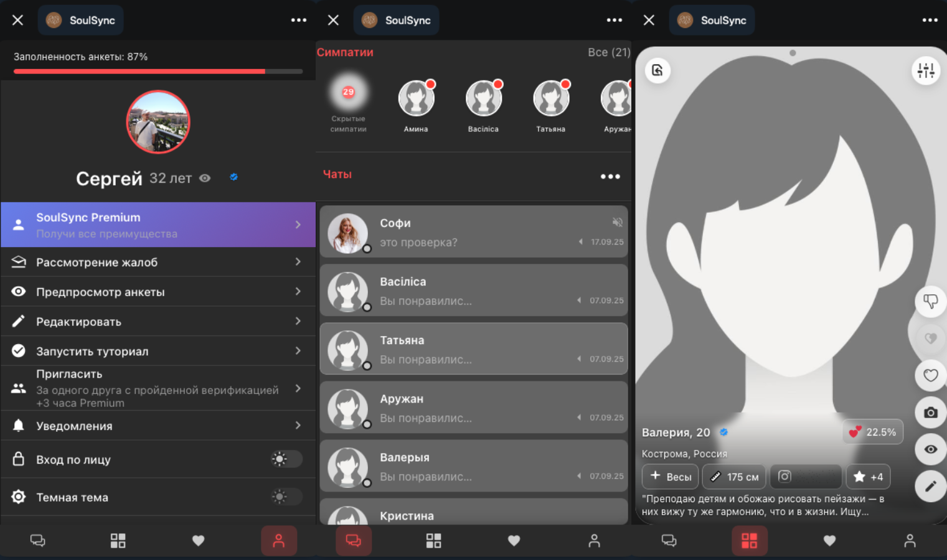
Task: Click the star +4 chip on Валерия's card
Action: click(869, 477)
